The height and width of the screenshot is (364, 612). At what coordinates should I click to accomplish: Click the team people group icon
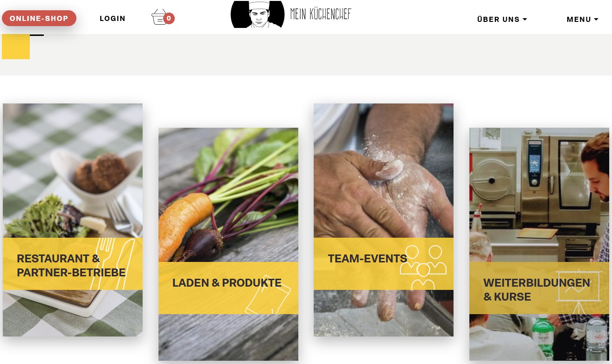point(423,267)
